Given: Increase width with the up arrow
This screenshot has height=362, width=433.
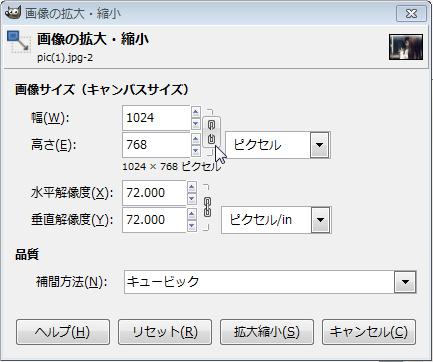Looking at the screenshot, I should 196,112.
